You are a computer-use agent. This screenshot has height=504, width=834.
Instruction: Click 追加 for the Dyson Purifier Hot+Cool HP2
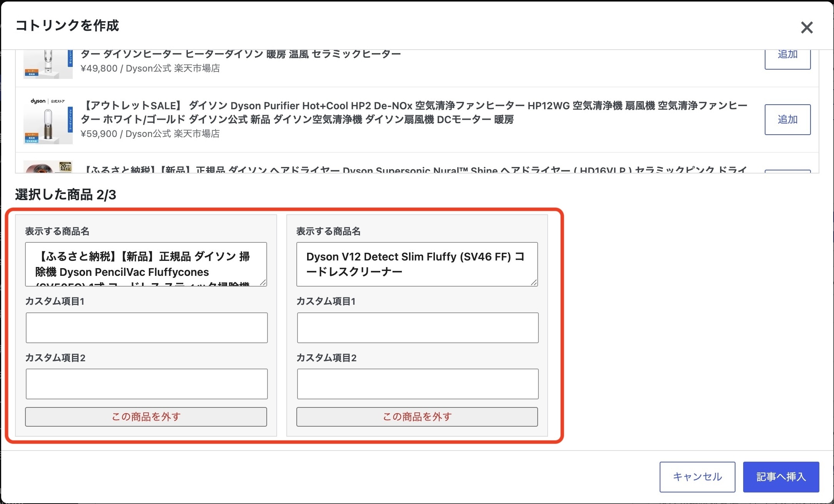point(787,120)
